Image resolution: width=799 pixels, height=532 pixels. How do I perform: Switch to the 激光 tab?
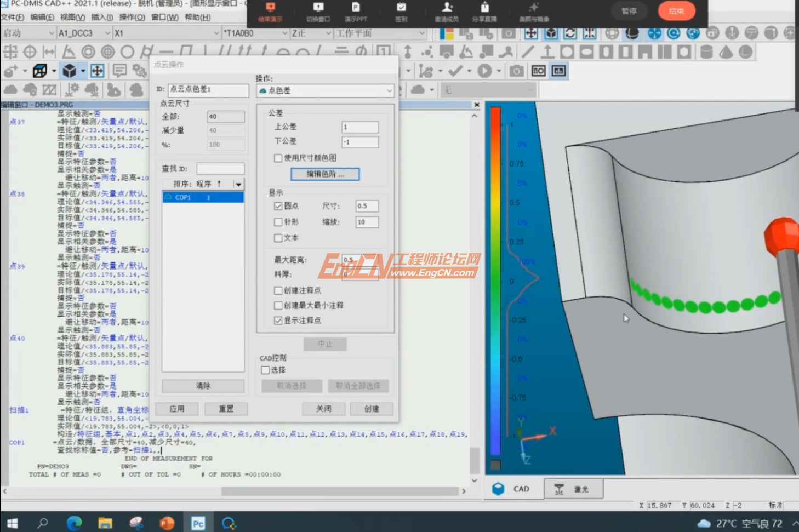pyautogui.click(x=573, y=489)
